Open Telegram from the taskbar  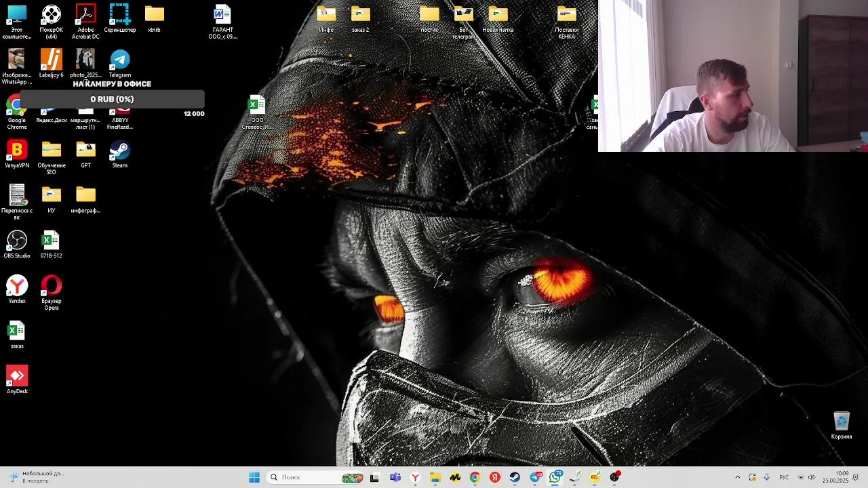pyautogui.click(x=535, y=477)
